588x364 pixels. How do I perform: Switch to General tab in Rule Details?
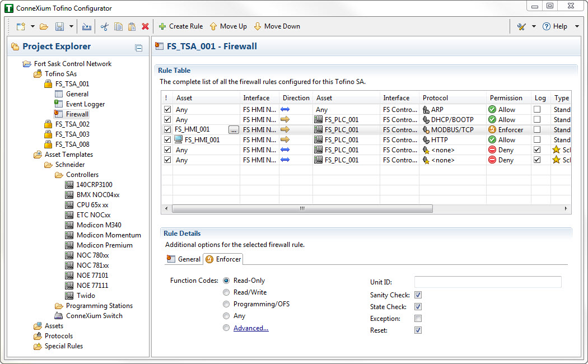click(184, 259)
